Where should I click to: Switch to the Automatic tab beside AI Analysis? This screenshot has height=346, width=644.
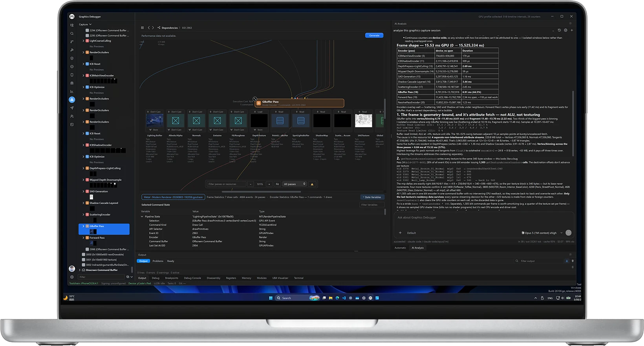coord(400,248)
